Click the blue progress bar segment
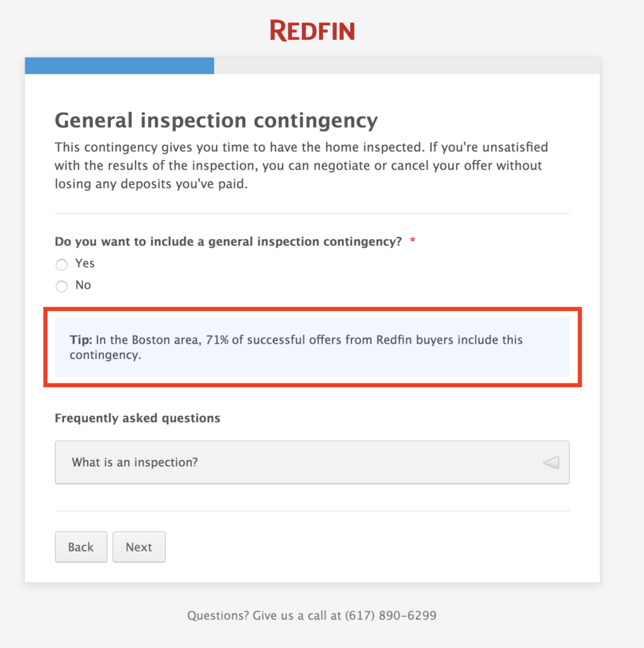Viewport: 644px width, 648px height. tap(119, 65)
